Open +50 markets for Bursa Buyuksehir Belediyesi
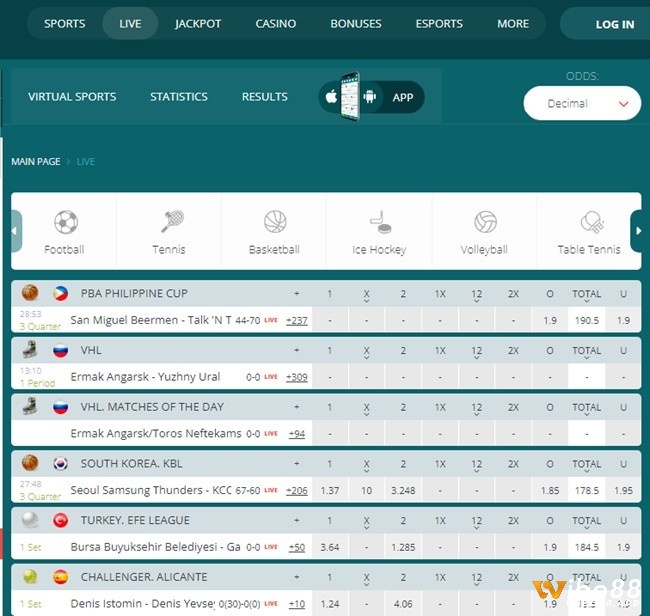Image resolution: width=650 pixels, height=616 pixels. tap(297, 547)
